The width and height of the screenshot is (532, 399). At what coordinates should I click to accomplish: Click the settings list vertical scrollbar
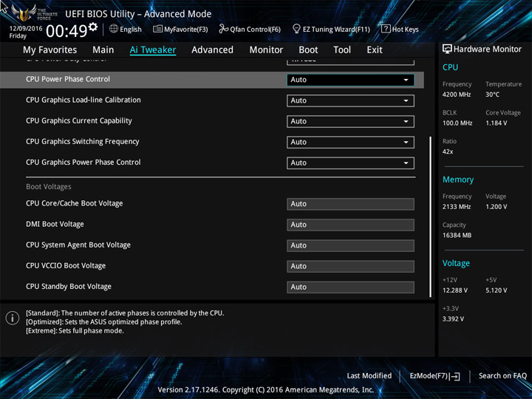pyautogui.click(x=431, y=217)
